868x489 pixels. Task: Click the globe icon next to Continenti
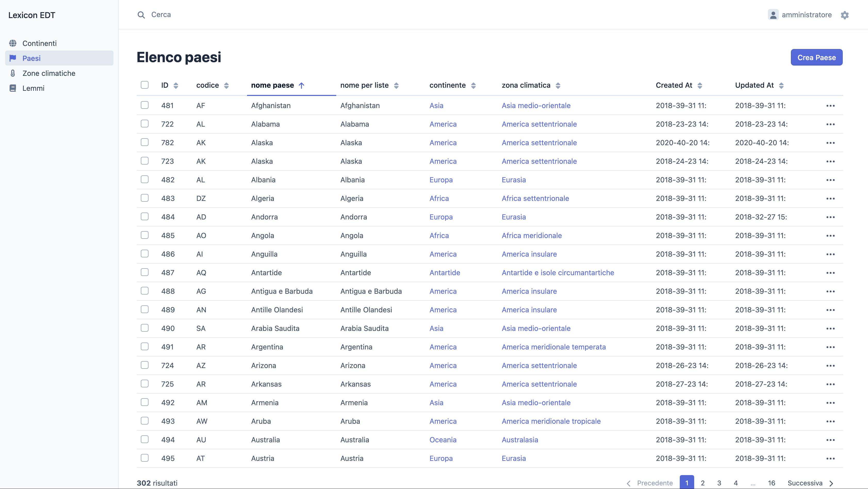coord(13,43)
